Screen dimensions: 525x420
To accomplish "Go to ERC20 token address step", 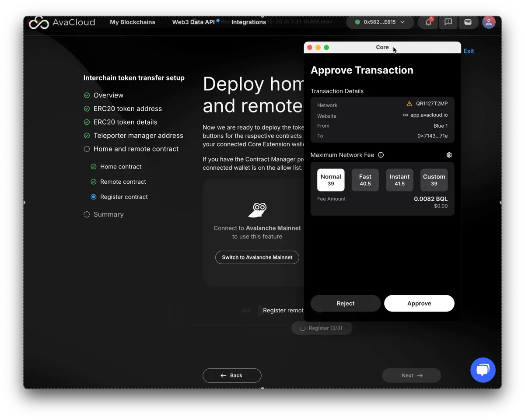I will 128,108.
